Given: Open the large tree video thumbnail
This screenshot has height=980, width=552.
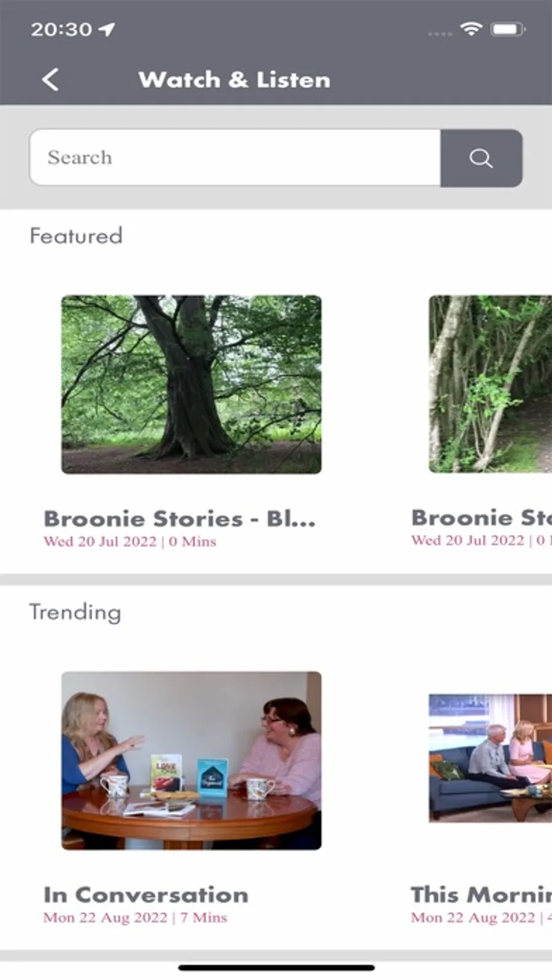Looking at the screenshot, I should (x=191, y=385).
